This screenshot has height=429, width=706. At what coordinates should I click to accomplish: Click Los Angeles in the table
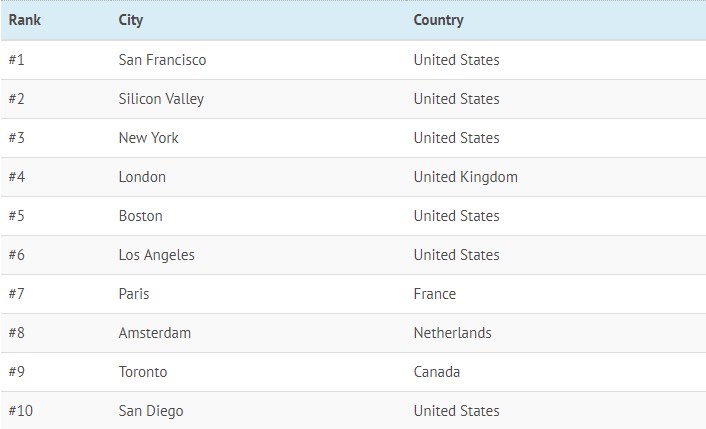[x=157, y=255]
